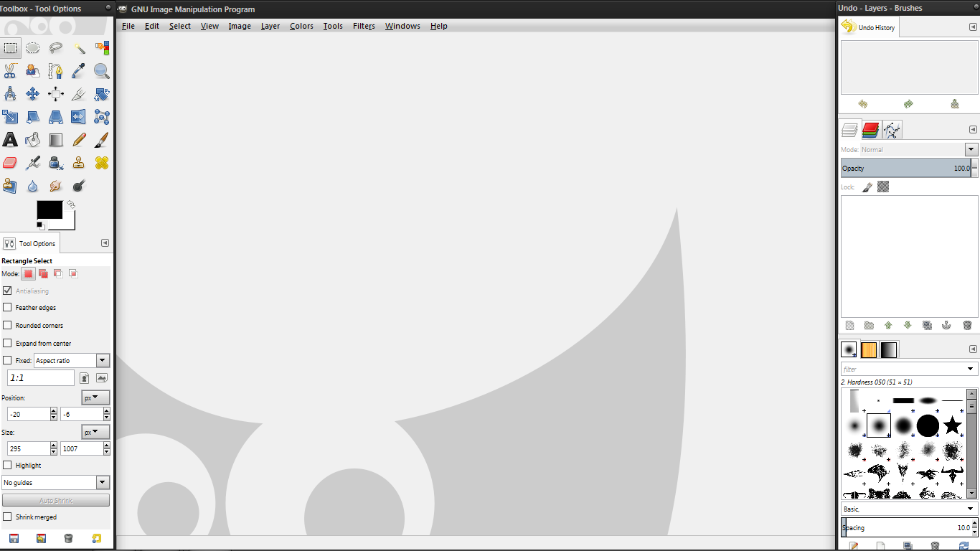
Task: Open the Undo History panel menu arrow
Action: pos(973,27)
